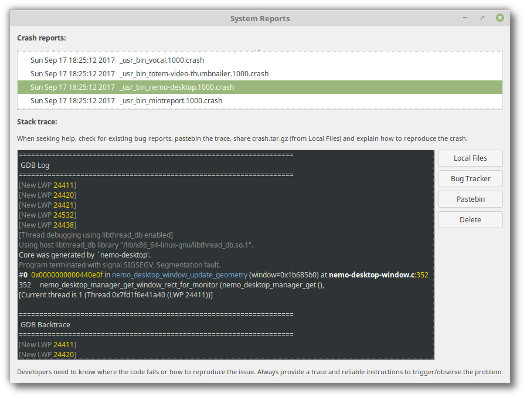The height and width of the screenshot is (399, 526).
Task: Click the SIGSEGV Segmentation fault line
Action: click(119, 265)
